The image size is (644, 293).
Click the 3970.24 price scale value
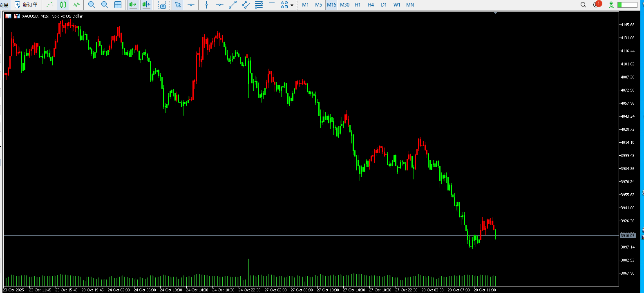[x=628, y=182]
